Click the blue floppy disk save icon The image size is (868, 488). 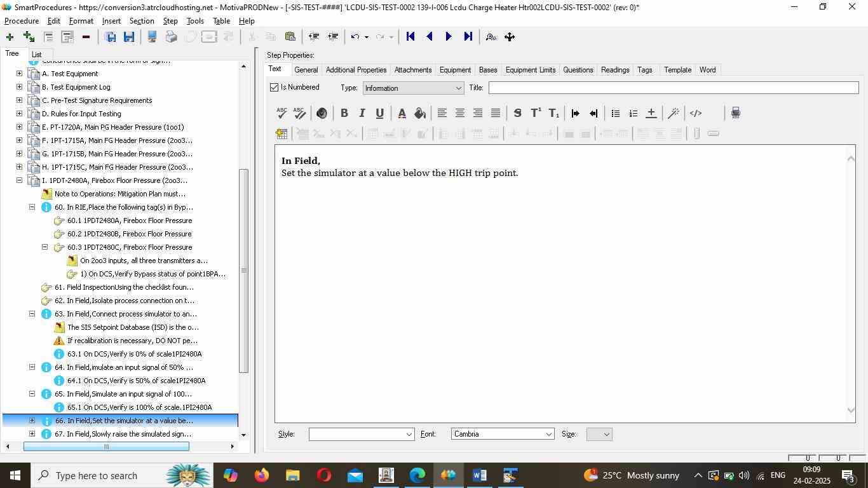click(129, 37)
